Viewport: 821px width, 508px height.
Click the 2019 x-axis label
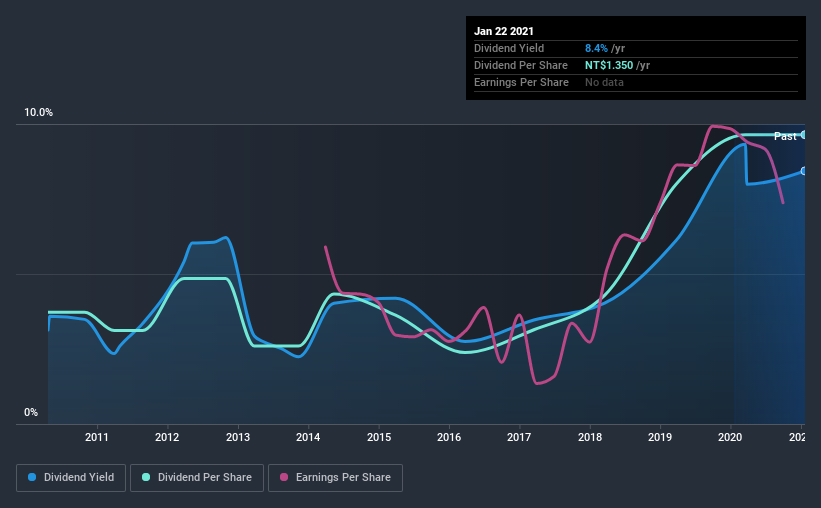click(660, 437)
